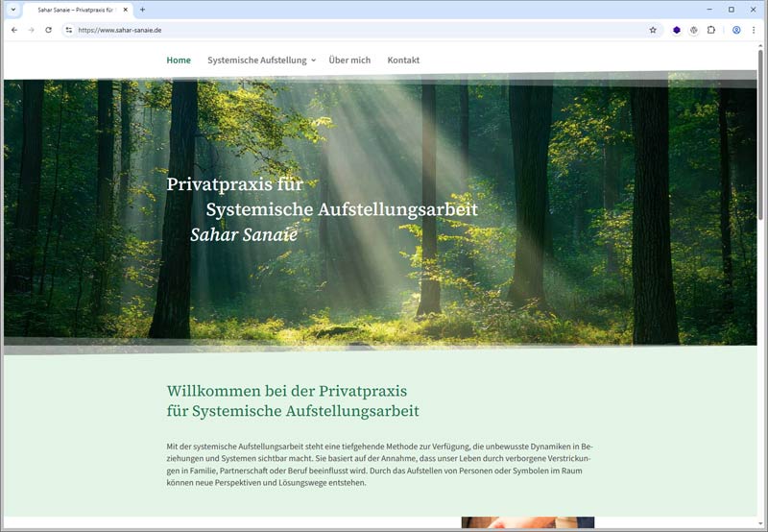Open the Über mich page

(349, 60)
